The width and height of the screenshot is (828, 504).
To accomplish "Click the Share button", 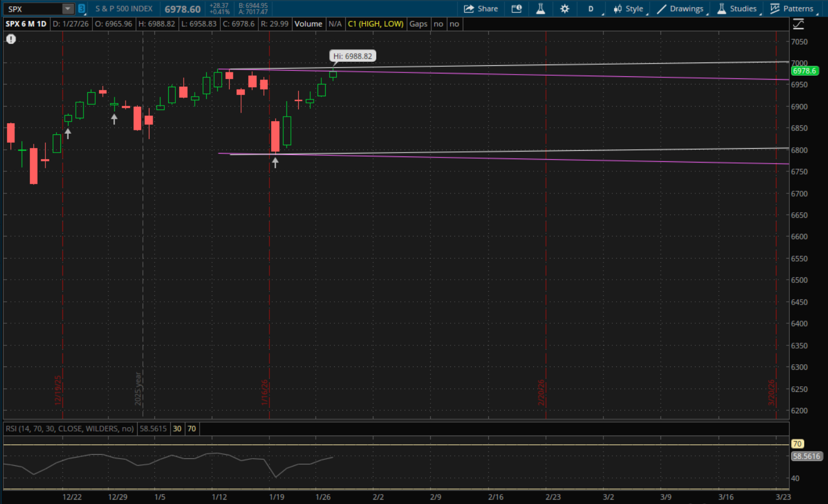I will click(481, 9).
